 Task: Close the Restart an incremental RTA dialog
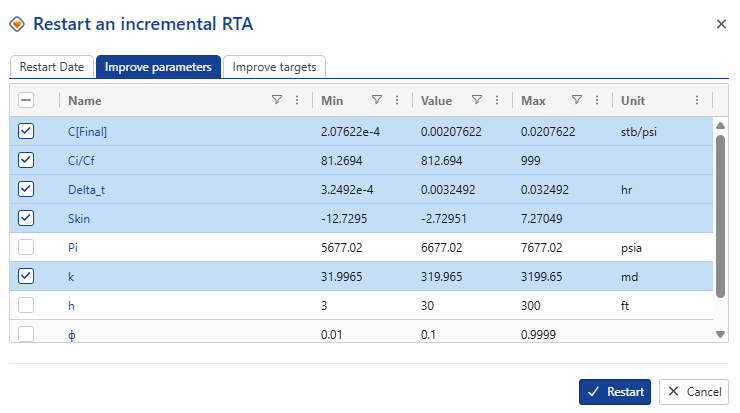tap(721, 24)
